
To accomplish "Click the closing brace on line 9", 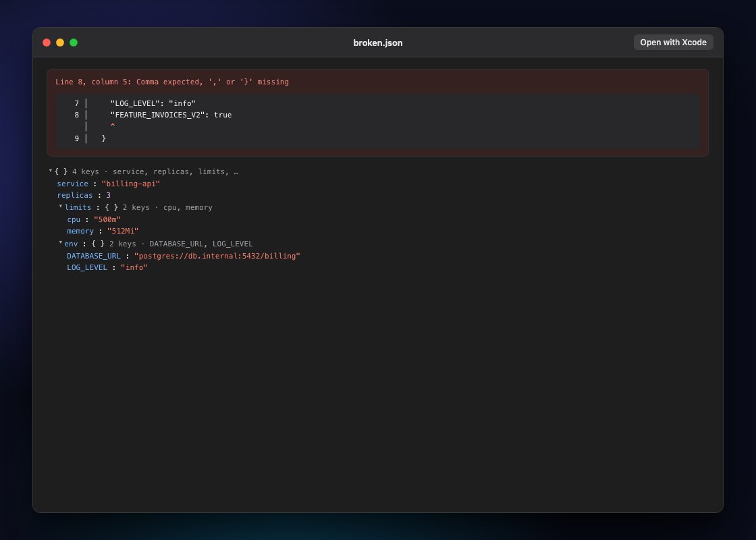I will 104,138.
